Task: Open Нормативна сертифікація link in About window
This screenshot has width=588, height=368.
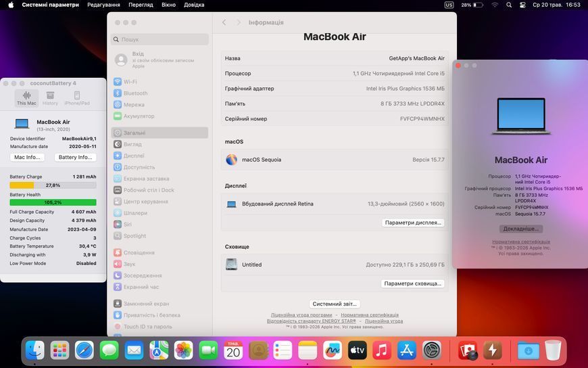Action: (521, 241)
